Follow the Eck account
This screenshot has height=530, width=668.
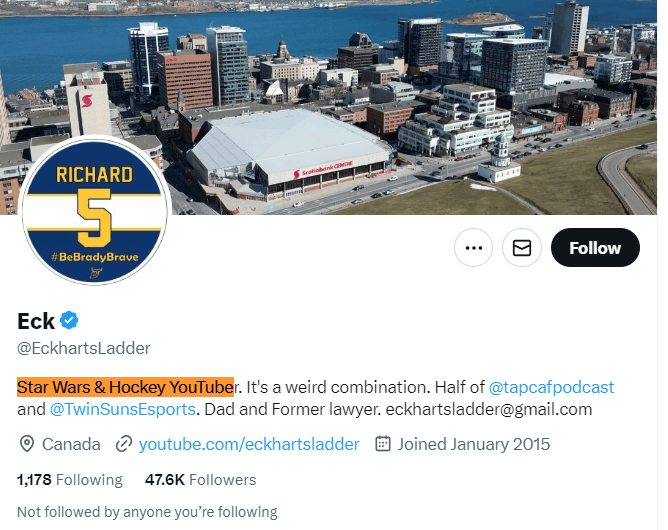click(595, 248)
